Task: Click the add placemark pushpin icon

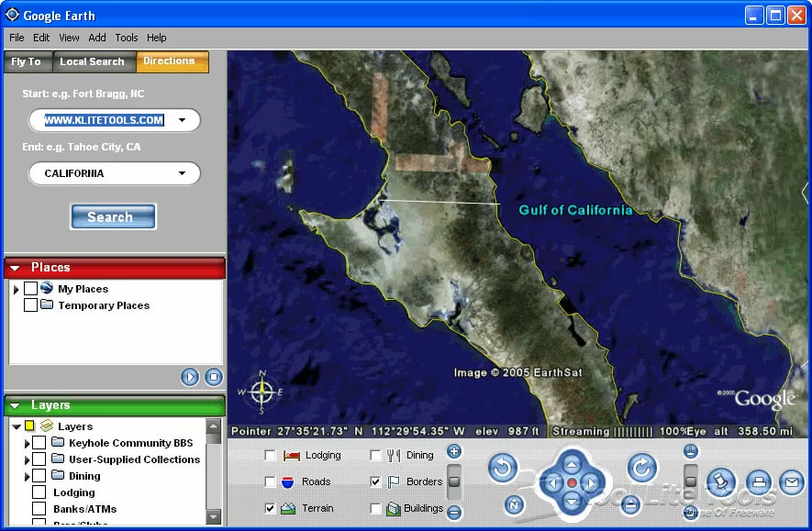Action: [722, 481]
